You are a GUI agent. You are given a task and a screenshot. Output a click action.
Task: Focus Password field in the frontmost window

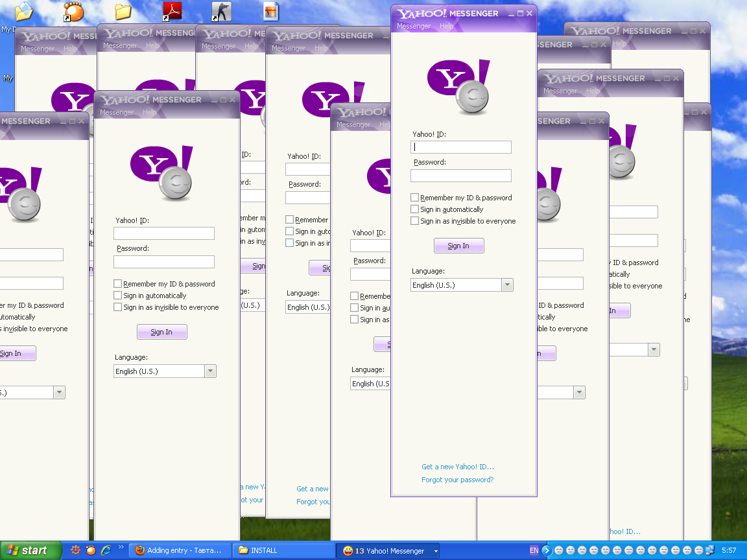460,176
